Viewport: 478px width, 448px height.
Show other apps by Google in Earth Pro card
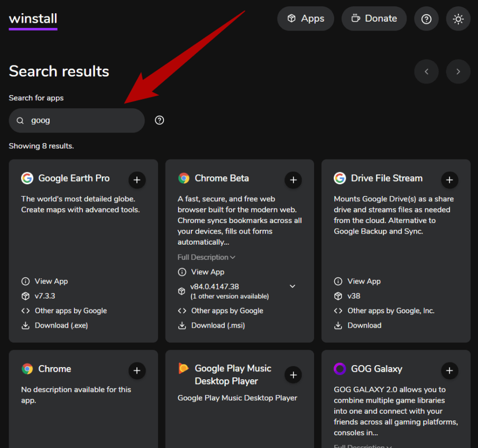click(x=71, y=311)
